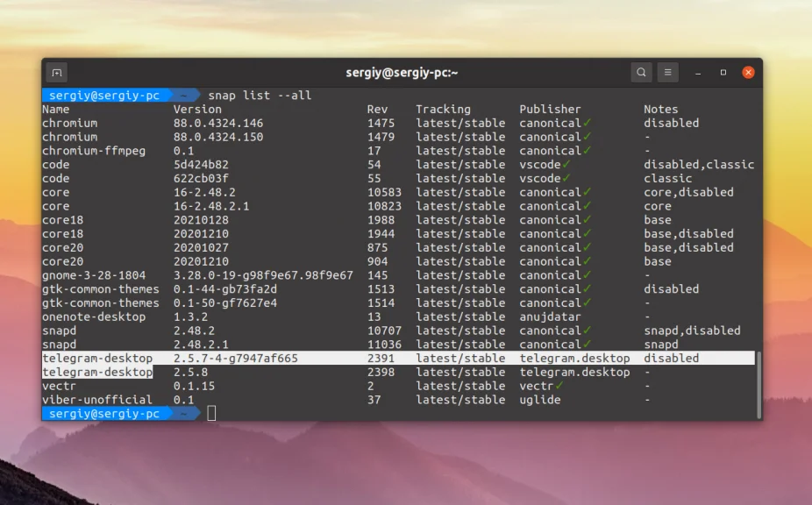Click the Publisher column header
The height and width of the screenshot is (505, 812).
[x=550, y=109]
